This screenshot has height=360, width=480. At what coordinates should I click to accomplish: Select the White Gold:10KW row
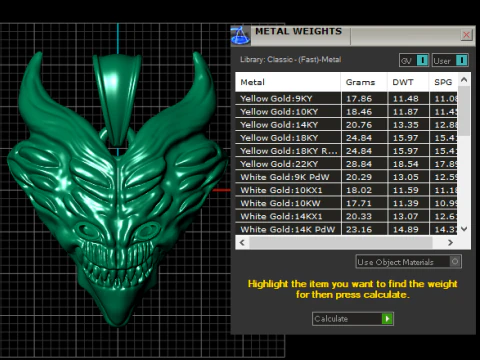346,203
